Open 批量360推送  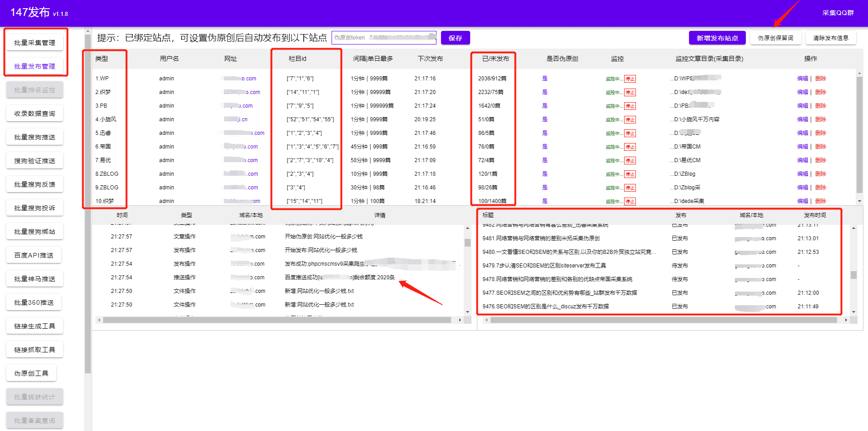click(34, 302)
